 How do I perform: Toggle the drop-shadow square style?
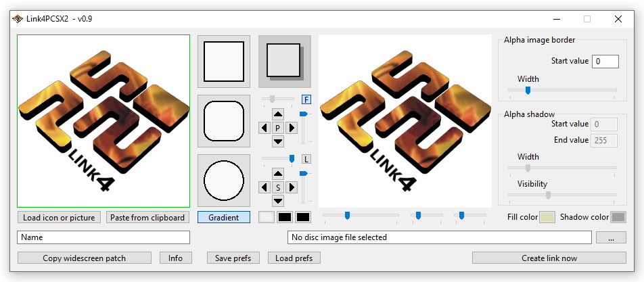point(285,62)
